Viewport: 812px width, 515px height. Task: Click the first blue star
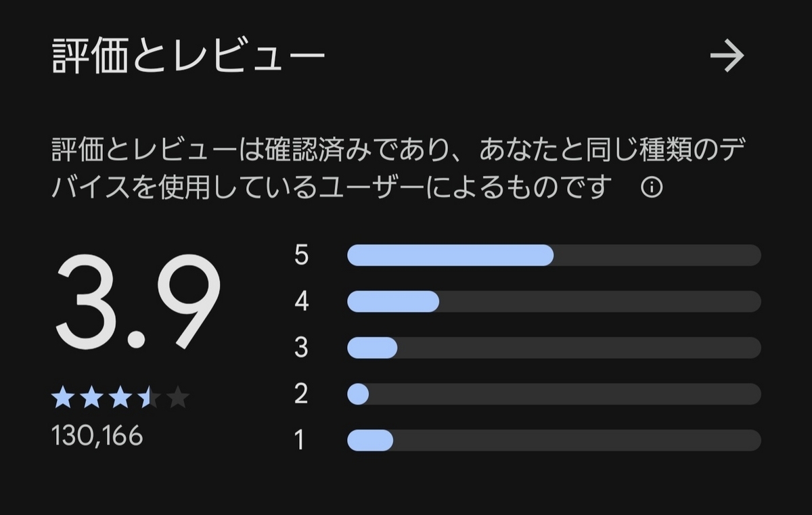tap(62, 398)
